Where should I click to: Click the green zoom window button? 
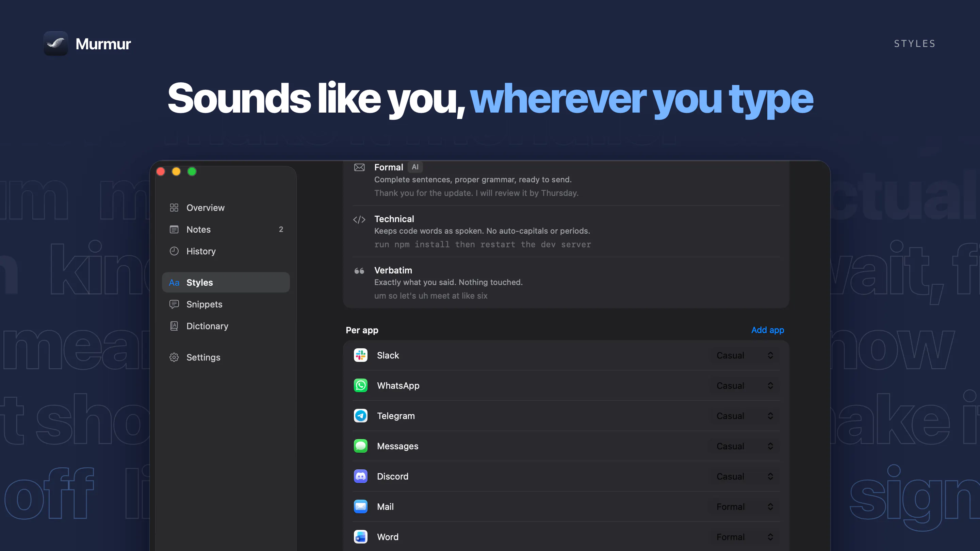tap(192, 171)
